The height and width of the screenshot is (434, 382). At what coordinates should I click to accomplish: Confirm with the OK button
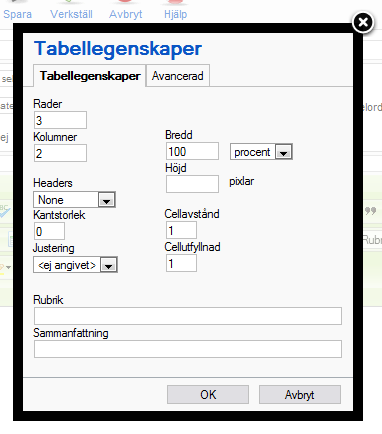point(208,395)
